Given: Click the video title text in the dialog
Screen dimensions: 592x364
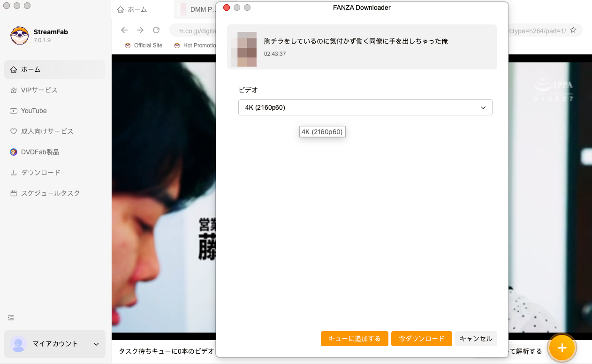Looking at the screenshot, I should (356, 41).
